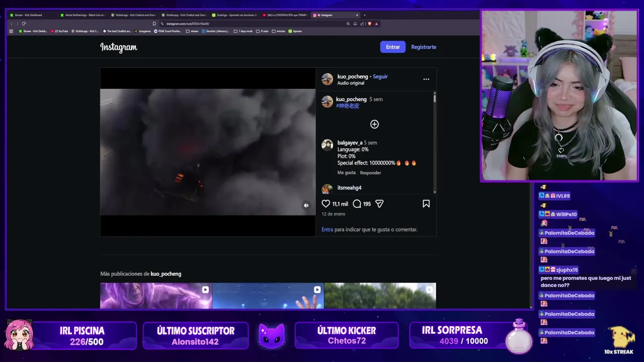Open the #神奇老皮 hashtag
Viewport: 644px width, 362px height.
pyautogui.click(x=348, y=106)
